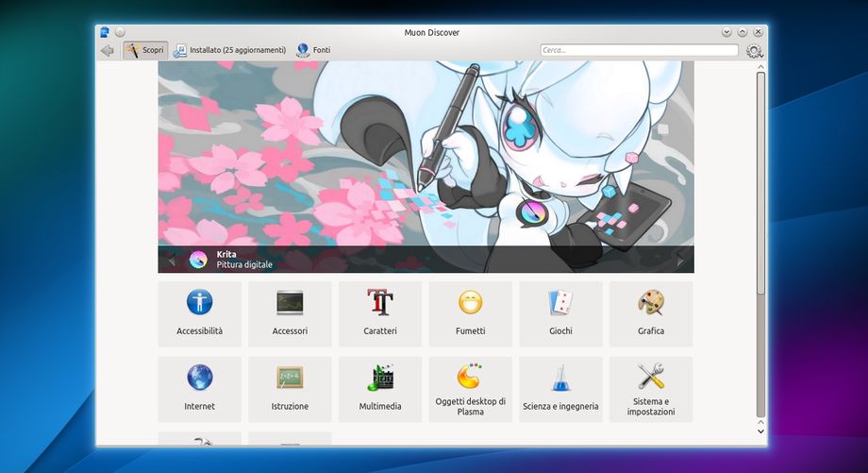868x473 pixels.
Task: Browse the Istruzione education category
Action: (x=290, y=389)
